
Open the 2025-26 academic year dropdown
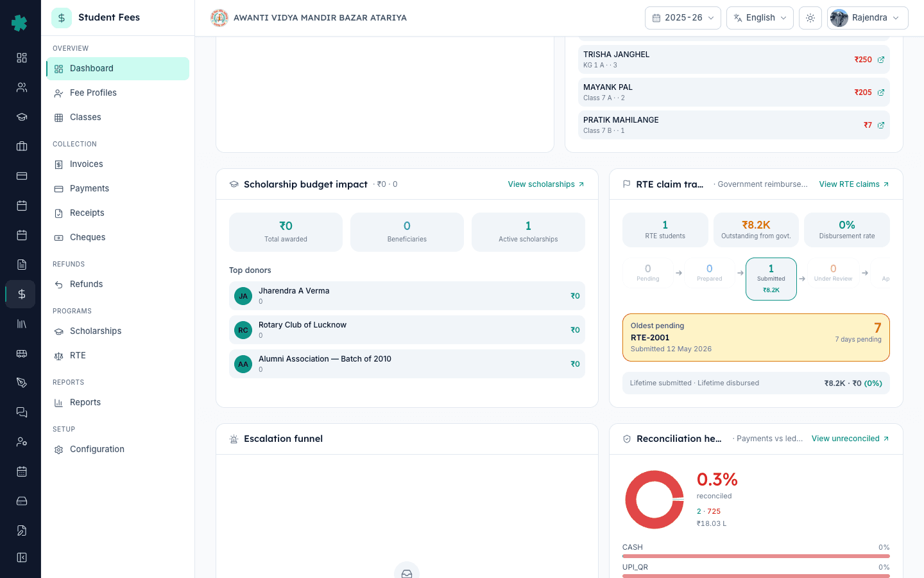coord(683,18)
